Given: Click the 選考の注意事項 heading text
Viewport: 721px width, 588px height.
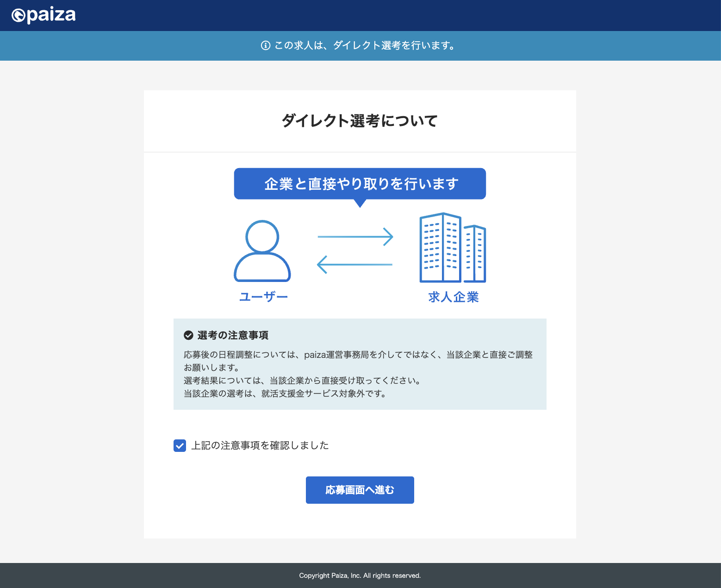Looking at the screenshot, I should [x=233, y=335].
